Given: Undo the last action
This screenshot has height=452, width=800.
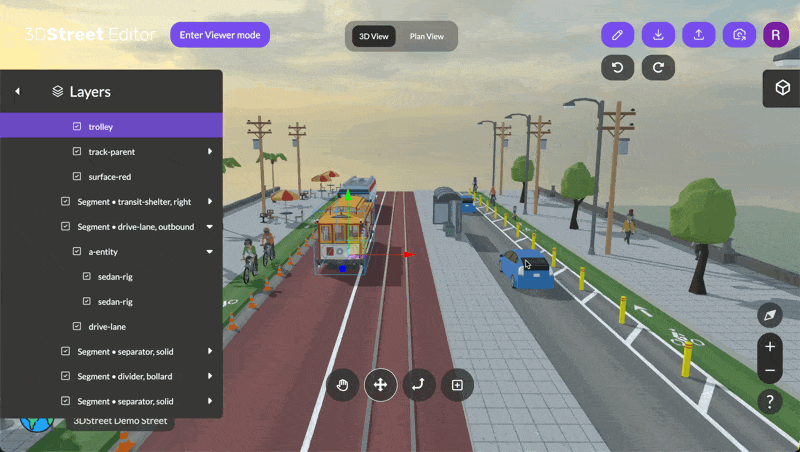Looking at the screenshot, I should (617, 68).
